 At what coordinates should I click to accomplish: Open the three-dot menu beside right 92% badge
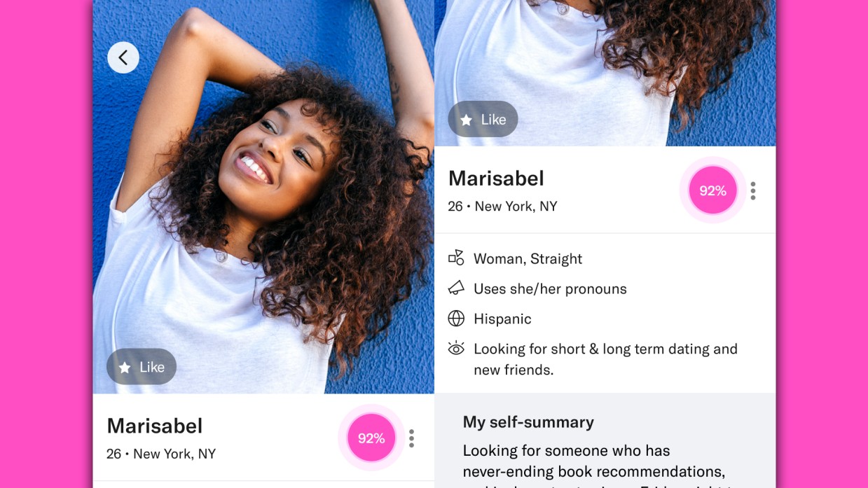tap(753, 191)
